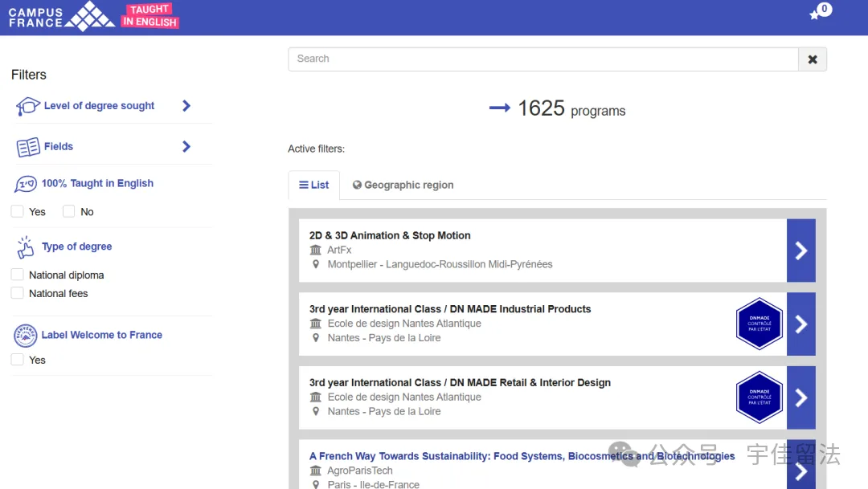Click the open book Fields icon
The height and width of the screenshot is (489, 868).
coord(27,147)
